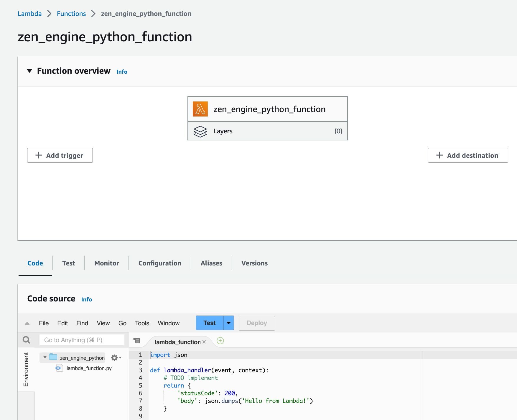Screen dimensions: 517x420
Task: Open lambda_function.py in the file tree
Action: pyautogui.click(x=89, y=368)
